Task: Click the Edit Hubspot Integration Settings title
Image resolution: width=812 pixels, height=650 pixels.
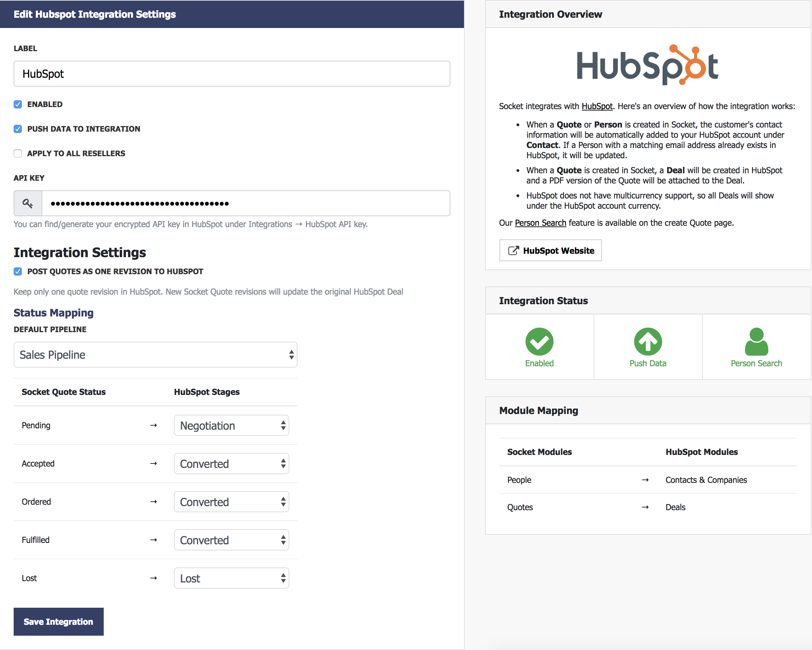Action: 95,14
